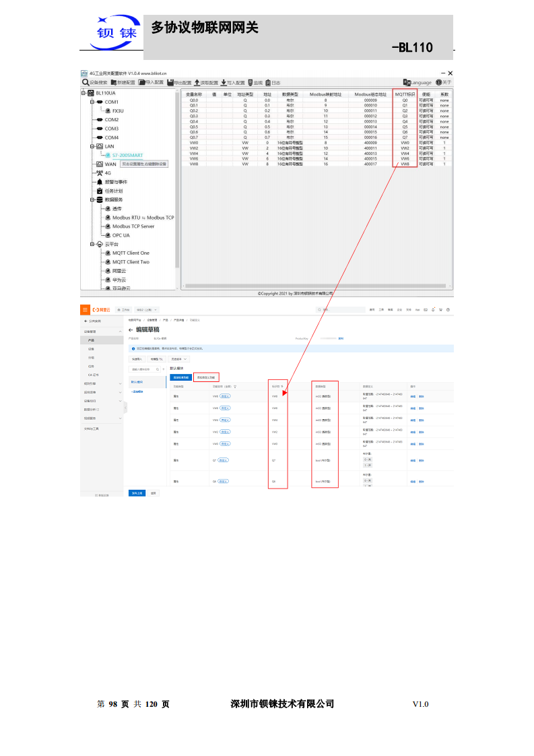The image size is (534, 756).
Task: Click the MQTT标识 column header
Action: 405,94
